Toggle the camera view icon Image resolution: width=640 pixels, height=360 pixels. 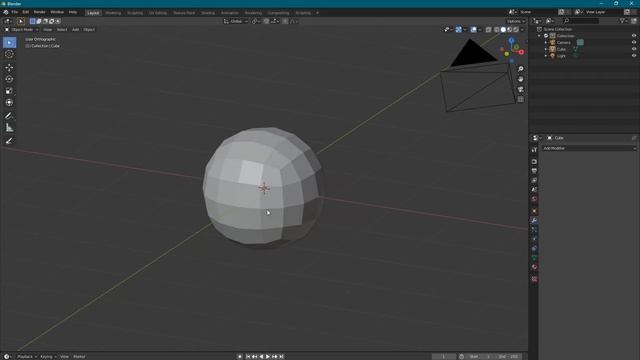pos(520,89)
